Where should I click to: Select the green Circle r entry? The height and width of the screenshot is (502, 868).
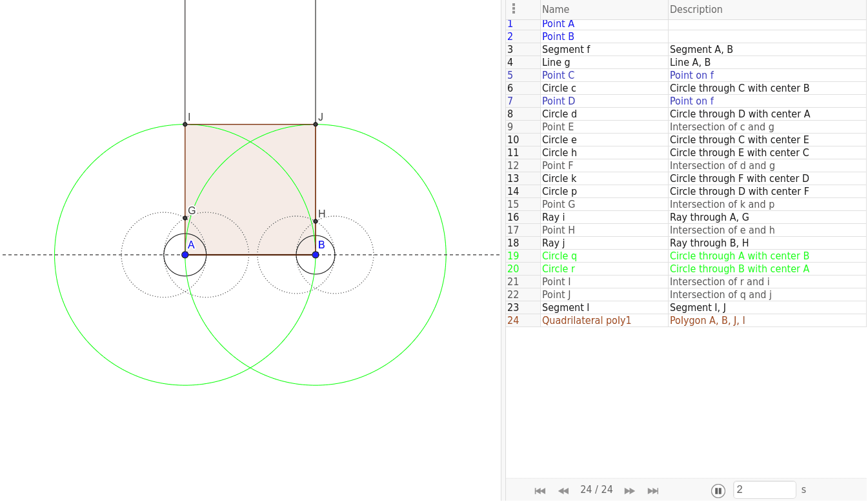point(558,268)
